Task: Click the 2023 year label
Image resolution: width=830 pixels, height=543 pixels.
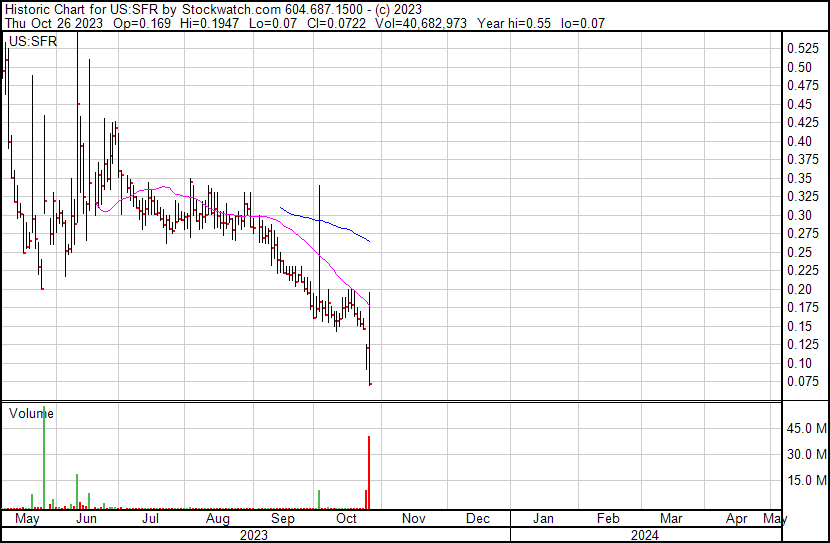Action: pyautogui.click(x=254, y=535)
